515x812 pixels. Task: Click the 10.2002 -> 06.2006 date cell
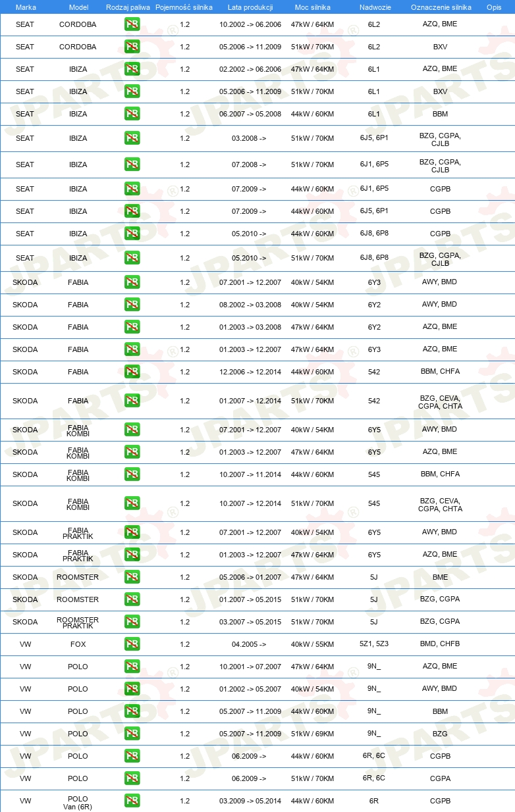(250, 24)
